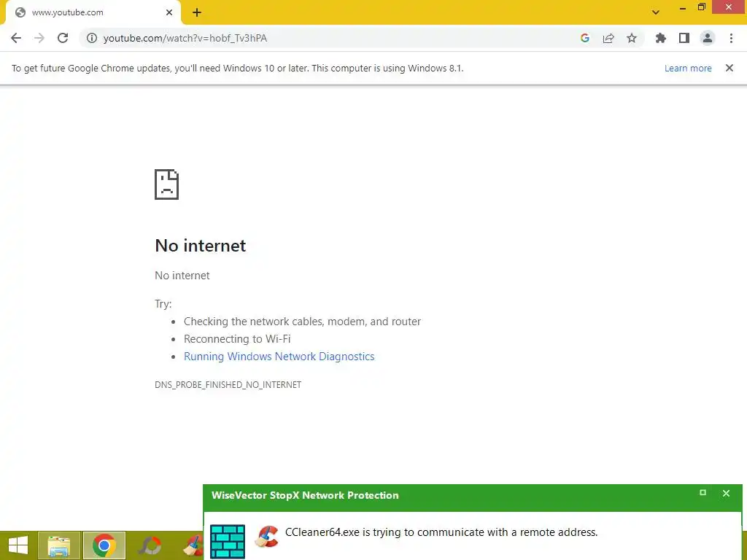Share this page icon

pyautogui.click(x=608, y=38)
